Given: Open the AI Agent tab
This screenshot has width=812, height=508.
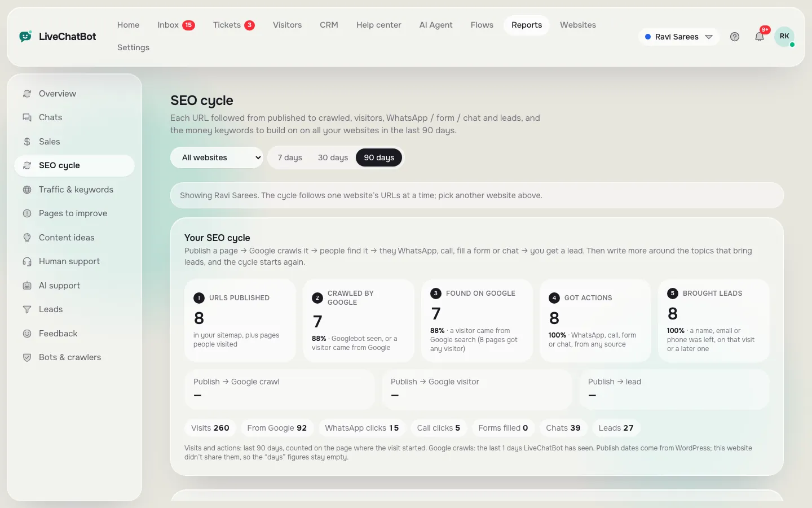Looking at the screenshot, I should coord(436,25).
